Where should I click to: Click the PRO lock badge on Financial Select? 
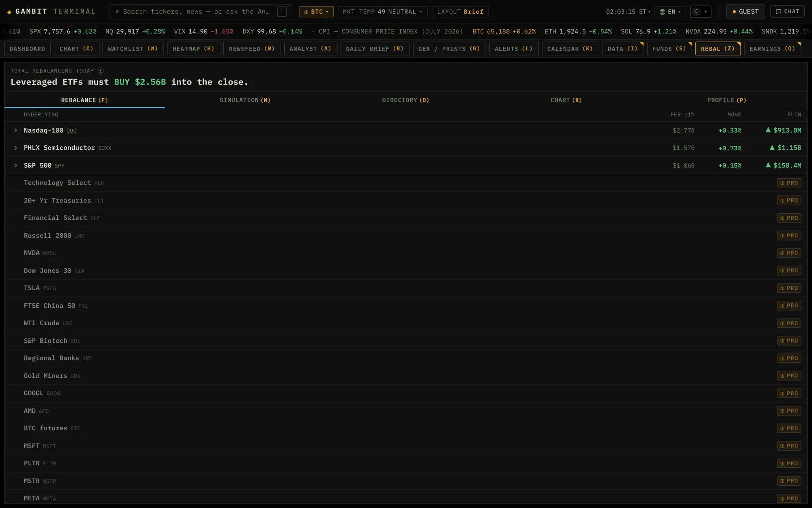(789, 218)
